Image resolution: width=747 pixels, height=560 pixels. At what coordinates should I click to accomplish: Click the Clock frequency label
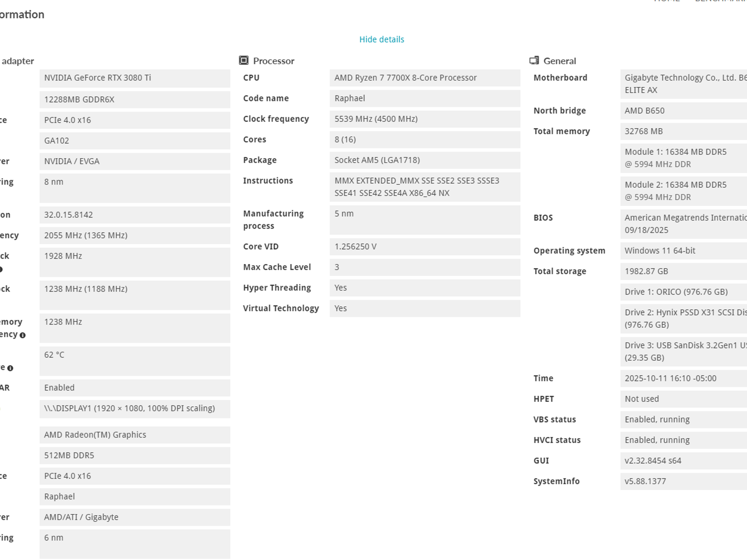276,119
